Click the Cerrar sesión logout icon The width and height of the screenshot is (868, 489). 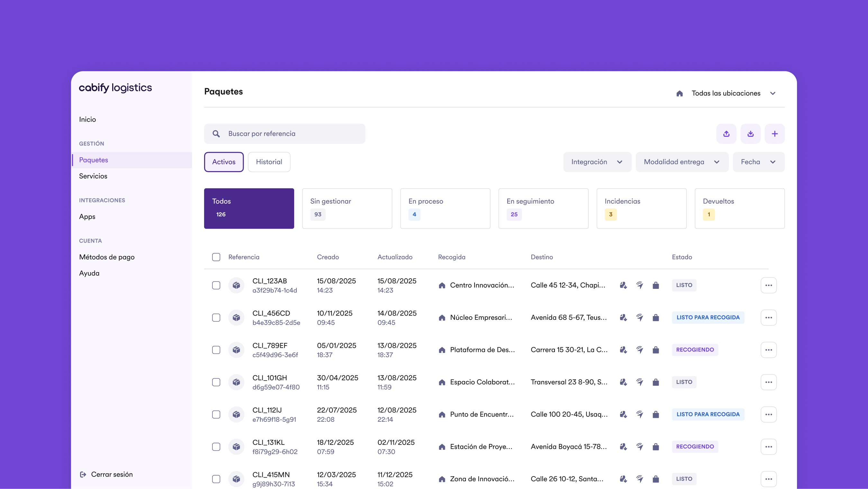pos(83,475)
